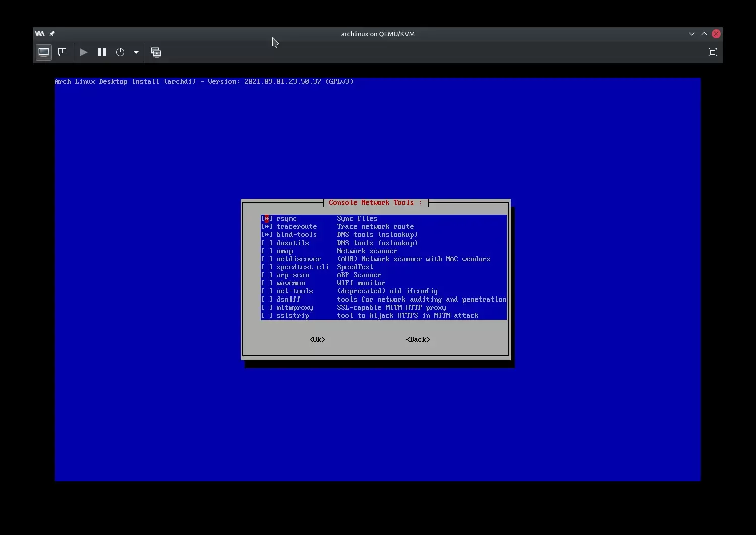
Task: Enable the nmap network scanner checkbox
Action: [267, 251]
